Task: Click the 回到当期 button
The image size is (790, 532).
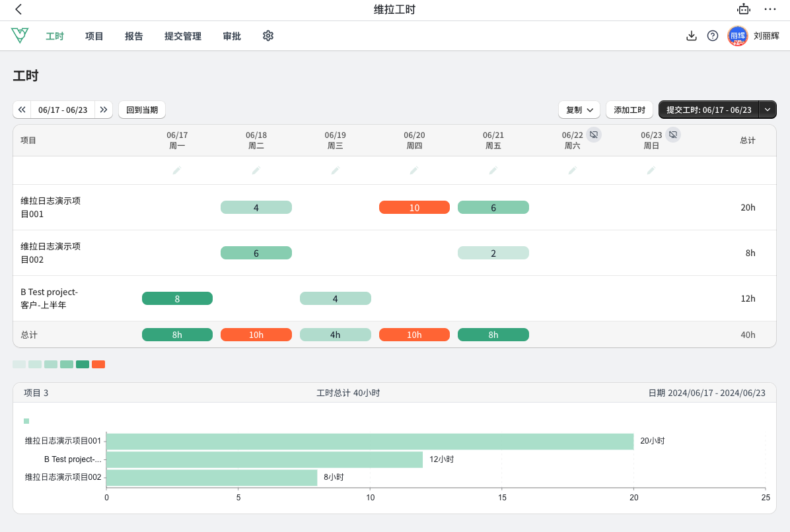Action: pyautogui.click(x=142, y=110)
